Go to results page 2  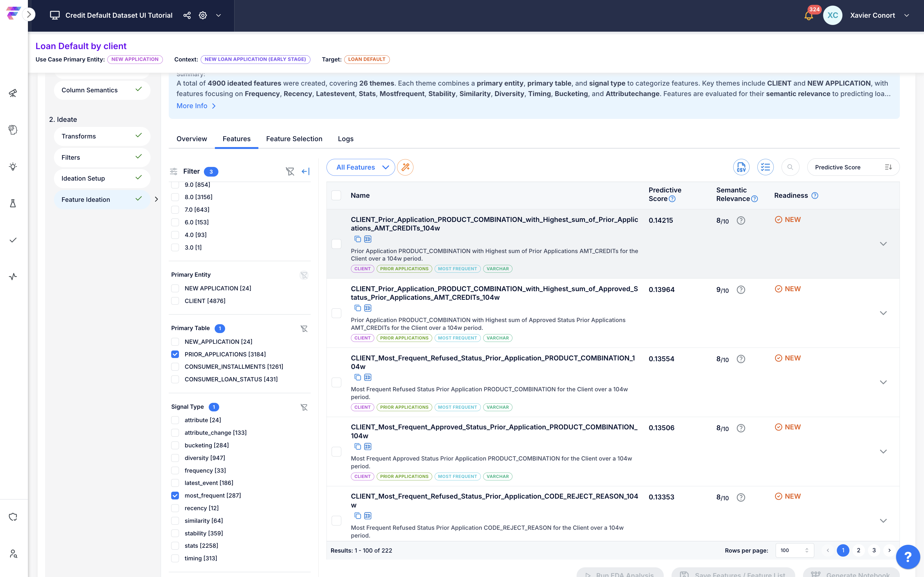click(858, 550)
